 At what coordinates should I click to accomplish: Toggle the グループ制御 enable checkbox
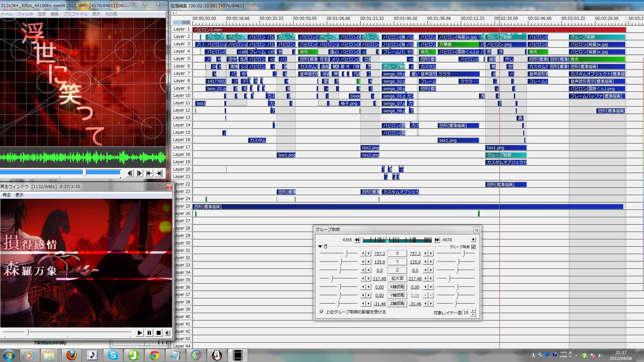coord(474,247)
